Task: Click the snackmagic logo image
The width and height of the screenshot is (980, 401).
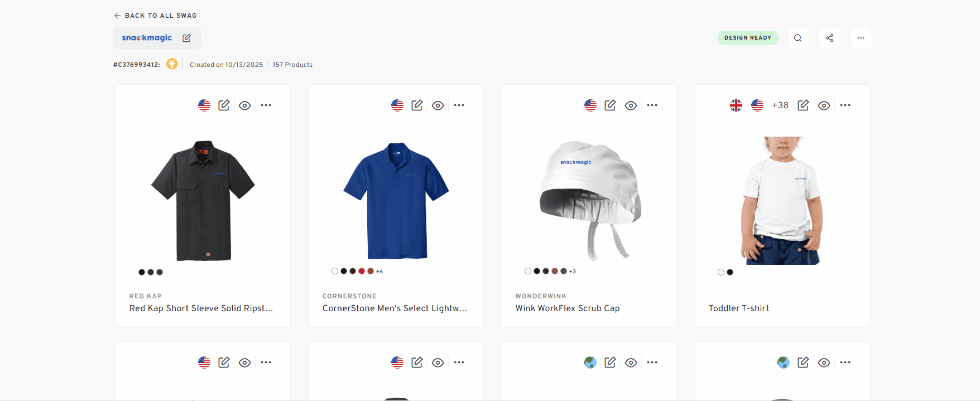Action: click(147, 38)
